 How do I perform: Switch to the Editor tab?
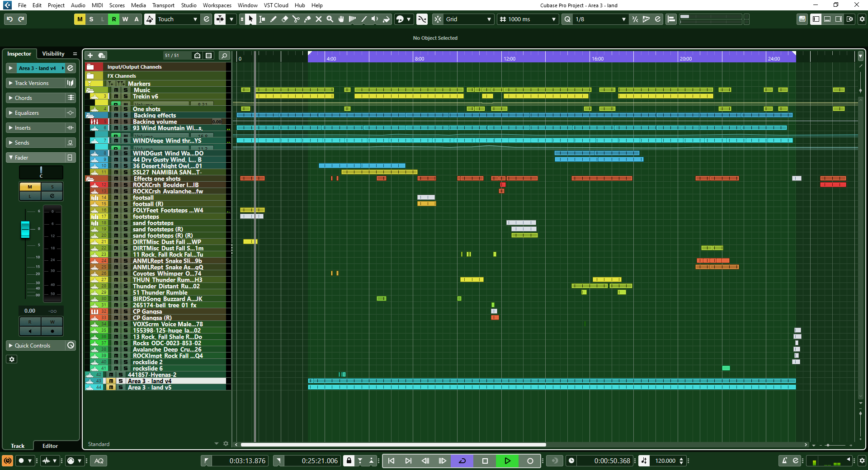click(x=50, y=446)
